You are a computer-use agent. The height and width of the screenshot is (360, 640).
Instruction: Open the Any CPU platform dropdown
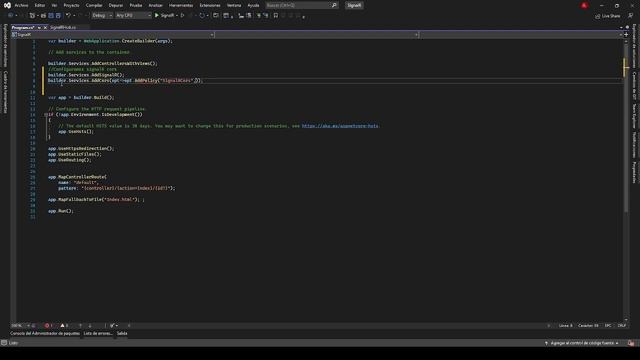pyautogui.click(x=133, y=16)
